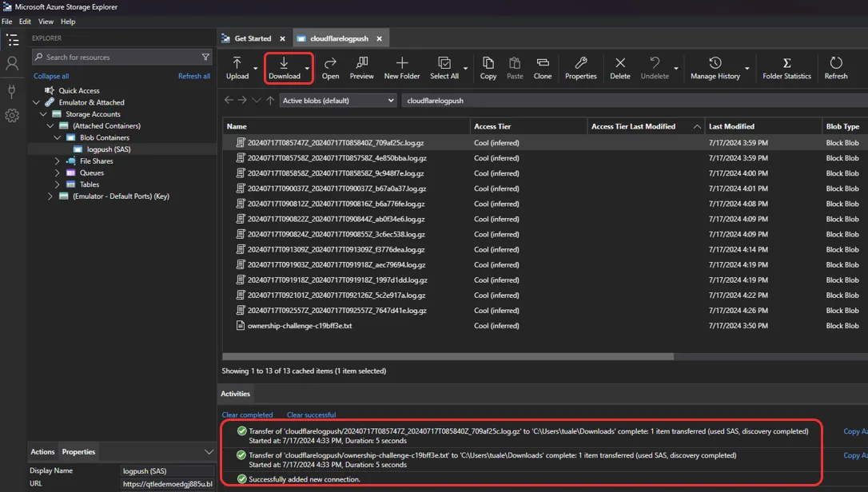Screen dimensions: 868x492
Task: Click the Clear successful link
Action: click(x=311, y=415)
